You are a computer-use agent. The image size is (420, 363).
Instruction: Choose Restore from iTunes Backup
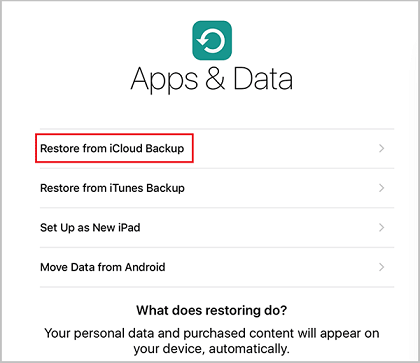217,188
